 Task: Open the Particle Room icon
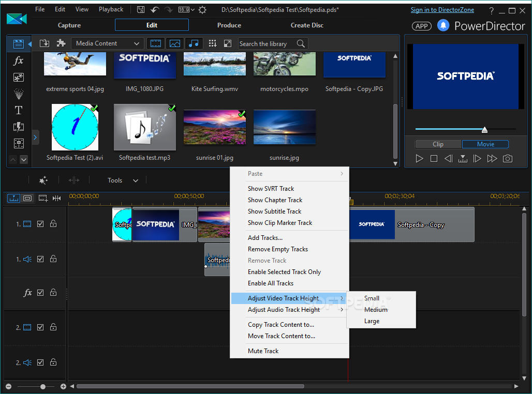18,94
